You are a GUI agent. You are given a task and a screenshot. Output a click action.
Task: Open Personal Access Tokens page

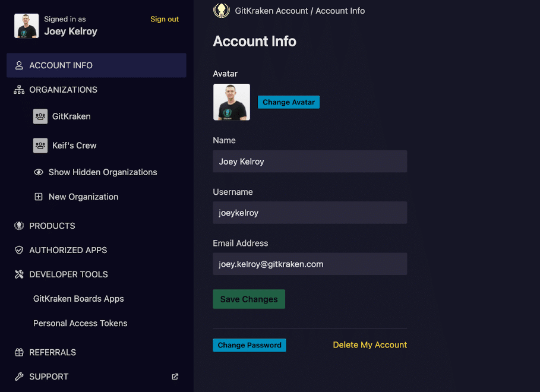point(80,323)
